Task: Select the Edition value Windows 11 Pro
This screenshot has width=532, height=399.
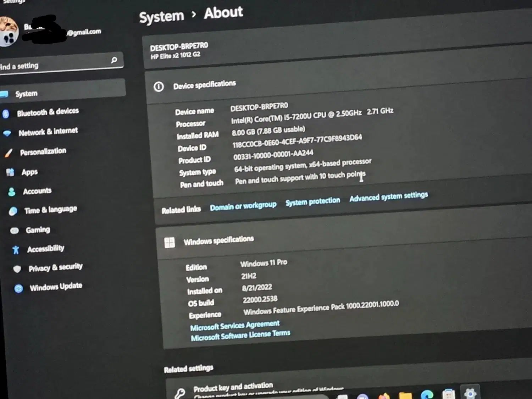Action: click(264, 263)
